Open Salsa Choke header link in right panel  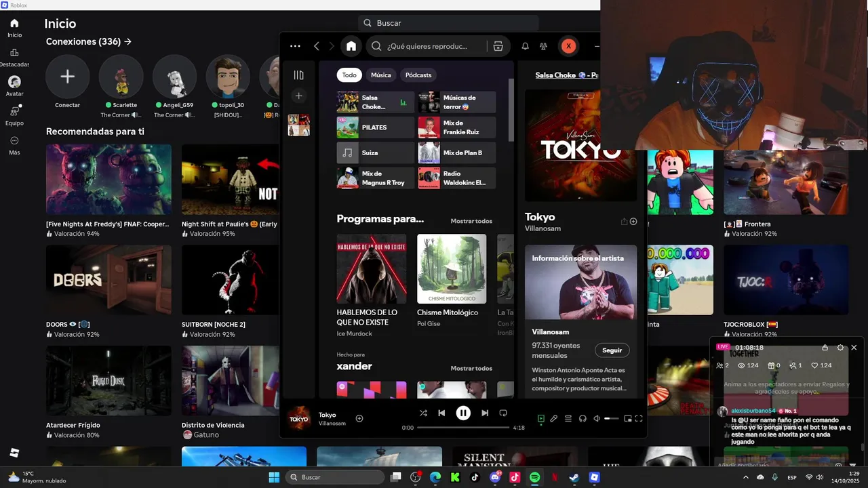[x=566, y=75]
